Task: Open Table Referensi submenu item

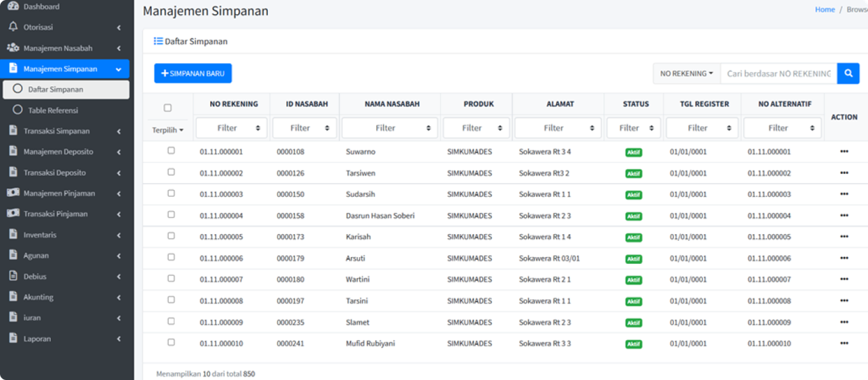Action: pos(53,110)
